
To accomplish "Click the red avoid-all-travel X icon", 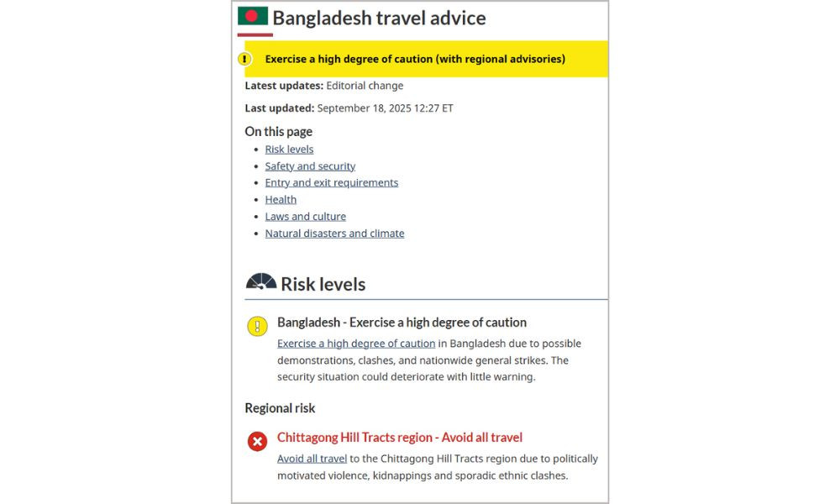I will point(257,441).
